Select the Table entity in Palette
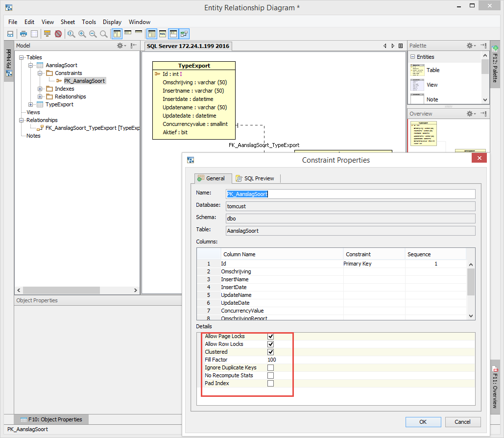 pos(432,70)
